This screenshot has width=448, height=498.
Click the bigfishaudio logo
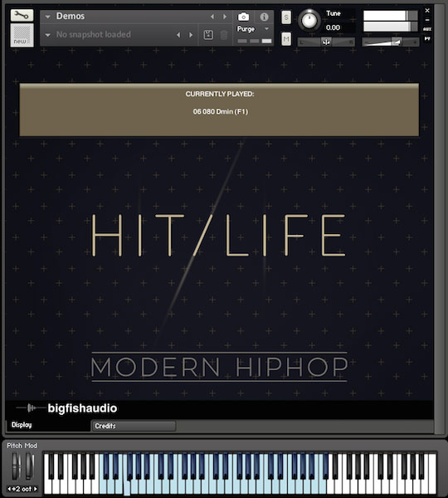(x=66, y=408)
